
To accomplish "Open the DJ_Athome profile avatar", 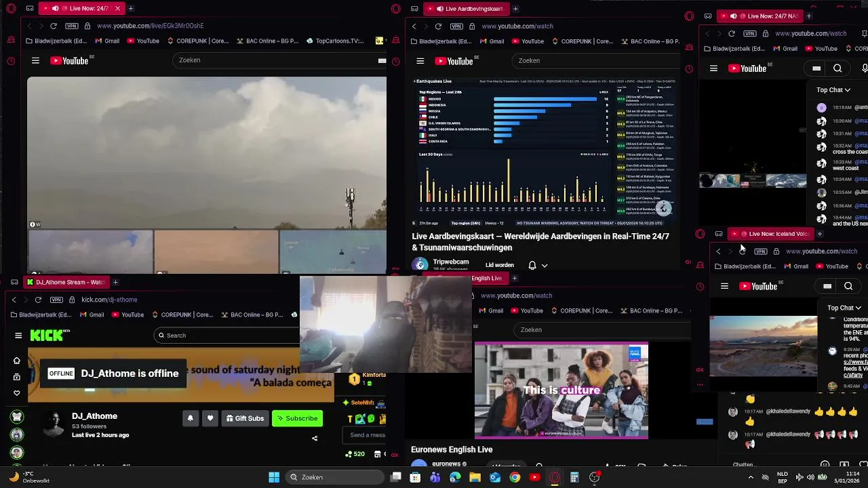I will pos(53,424).
